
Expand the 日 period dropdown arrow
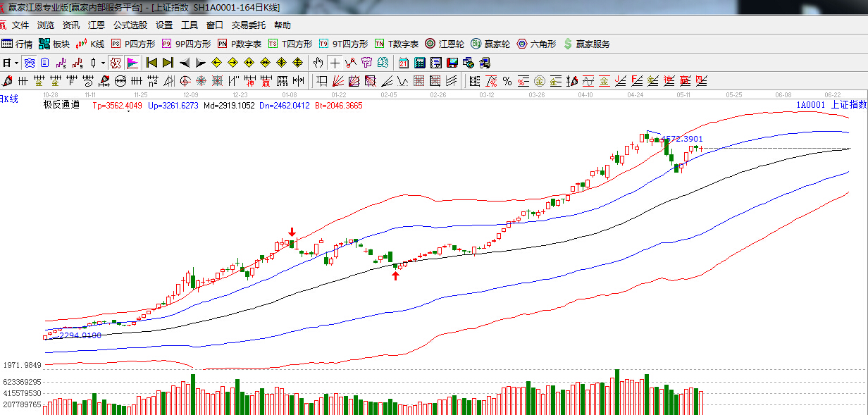click(15, 63)
